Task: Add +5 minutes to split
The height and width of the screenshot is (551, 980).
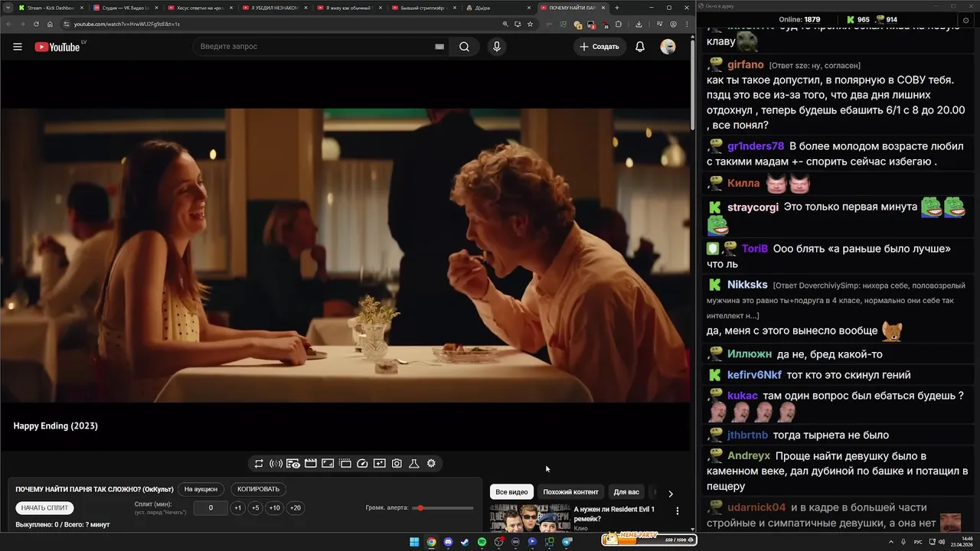Action: click(x=255, y=508)
